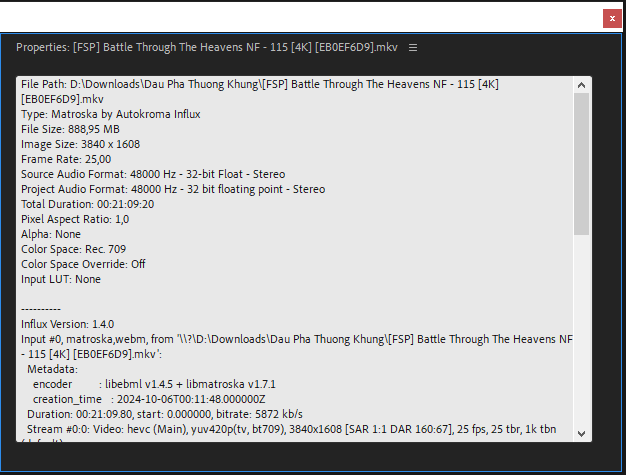Click the scrollbar down arrow
The image size is (626, 475).
pos(582,433)
